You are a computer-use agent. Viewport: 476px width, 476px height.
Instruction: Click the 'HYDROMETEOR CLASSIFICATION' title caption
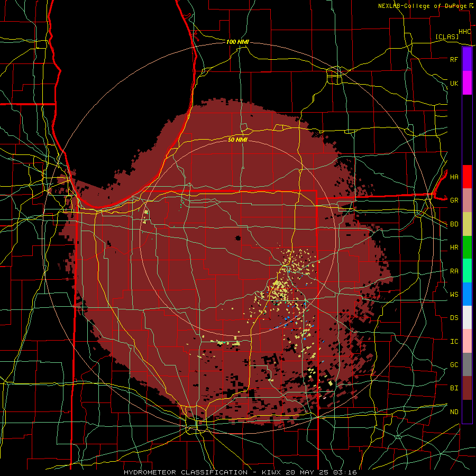coord(186,472)
